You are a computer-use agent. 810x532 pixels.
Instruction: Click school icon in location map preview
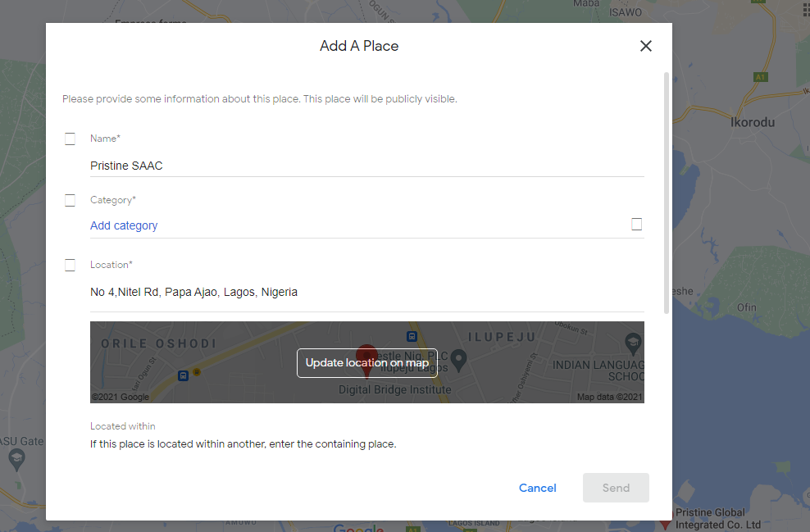click(633, 343)
